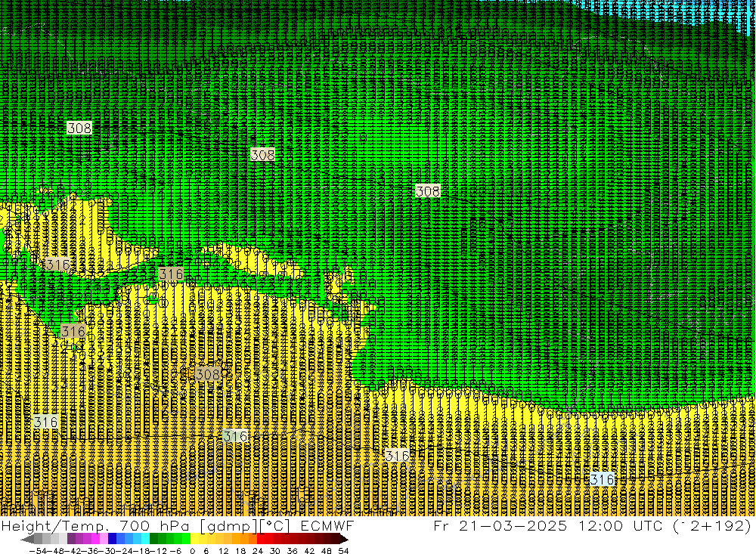
Task: Click the positive 6 legend value
Action: pyautogui.click(x=206, y=551)
